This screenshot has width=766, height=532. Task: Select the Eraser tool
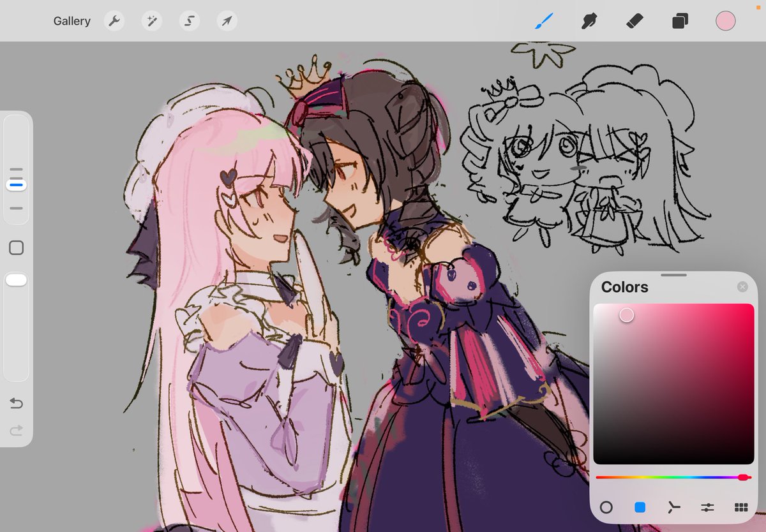click(635, 21)
